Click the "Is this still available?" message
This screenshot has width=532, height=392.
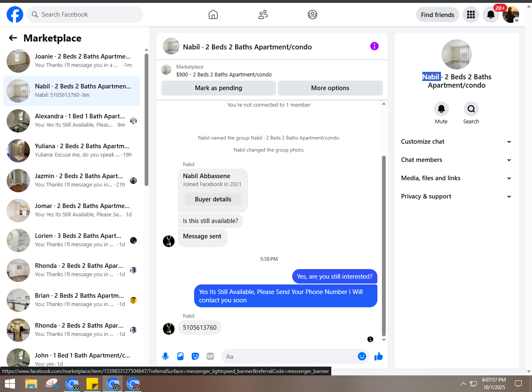tap(211, 221)
